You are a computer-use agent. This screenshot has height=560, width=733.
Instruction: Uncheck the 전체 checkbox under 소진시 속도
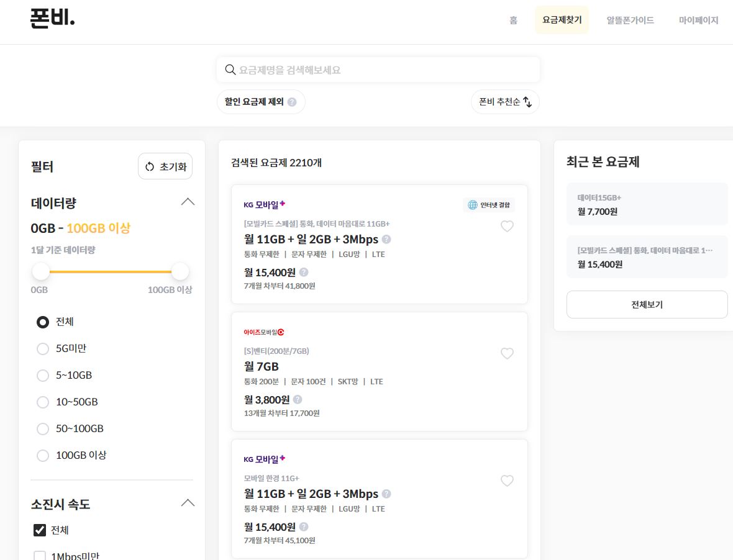click(40, 530)
